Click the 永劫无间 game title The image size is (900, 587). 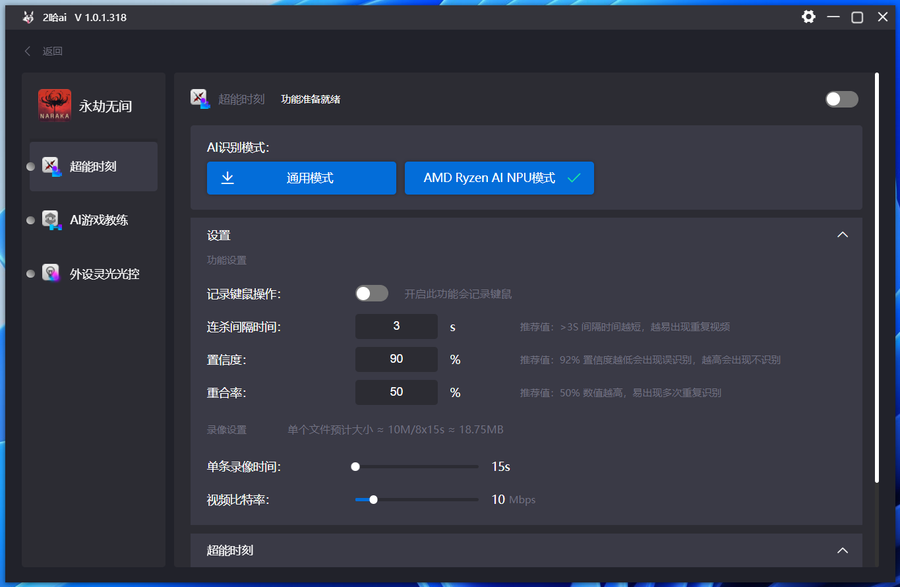pos(106,106)
